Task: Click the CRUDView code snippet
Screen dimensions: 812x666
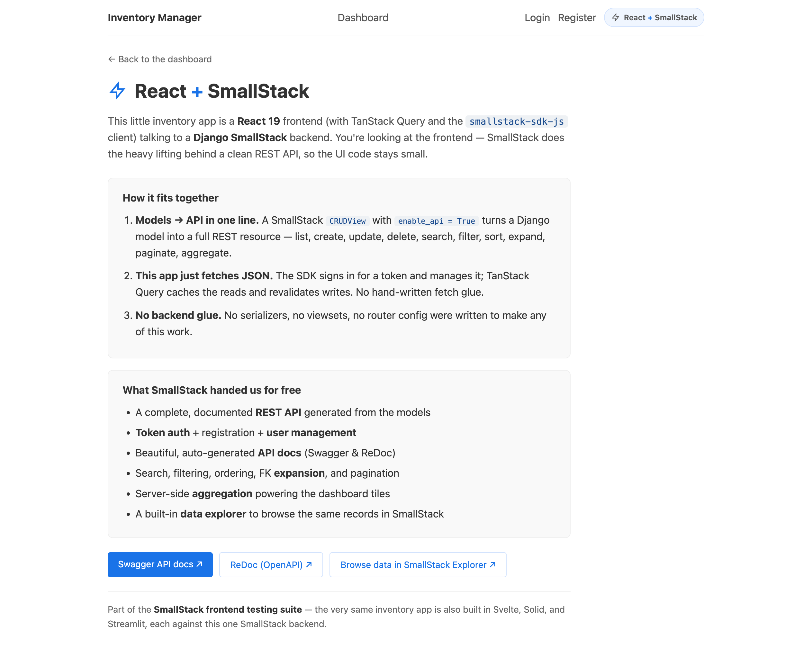Action: pos(348,221)
